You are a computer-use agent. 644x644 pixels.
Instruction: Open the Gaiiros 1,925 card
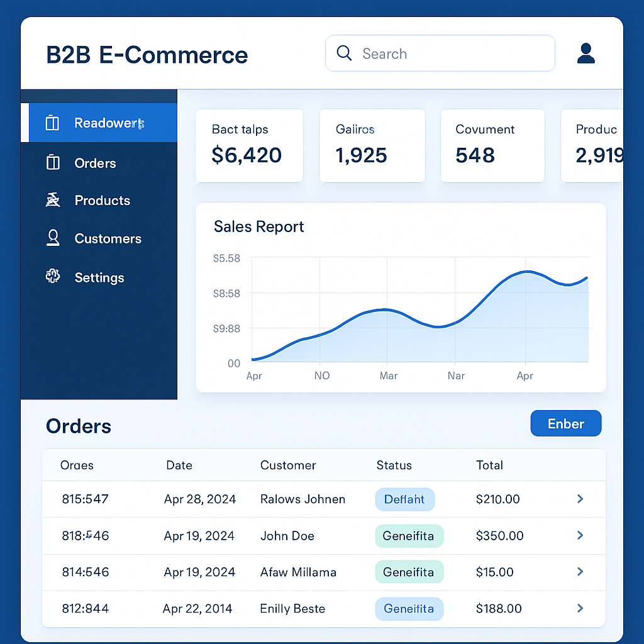372,145
